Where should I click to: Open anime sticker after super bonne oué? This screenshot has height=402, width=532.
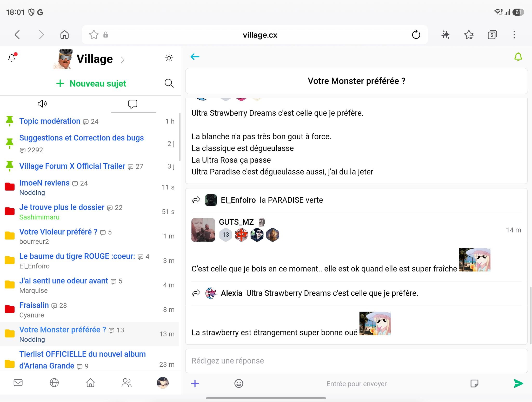coord(375,323)
